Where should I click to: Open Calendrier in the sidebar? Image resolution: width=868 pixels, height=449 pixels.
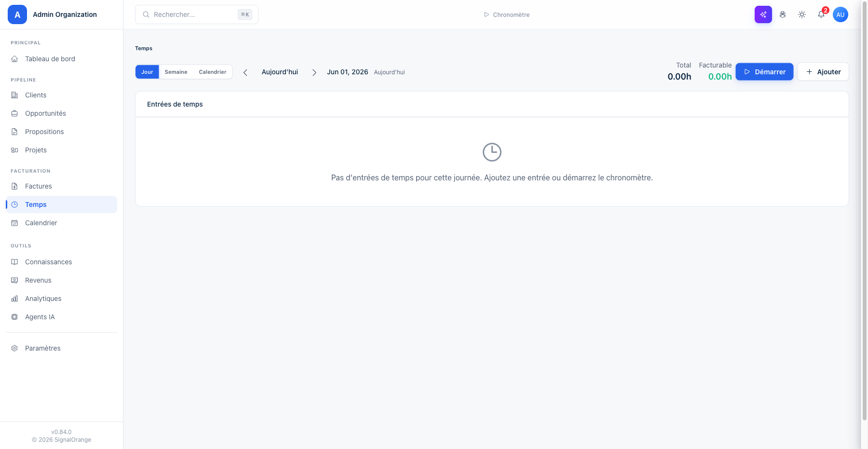coord(61,223)
